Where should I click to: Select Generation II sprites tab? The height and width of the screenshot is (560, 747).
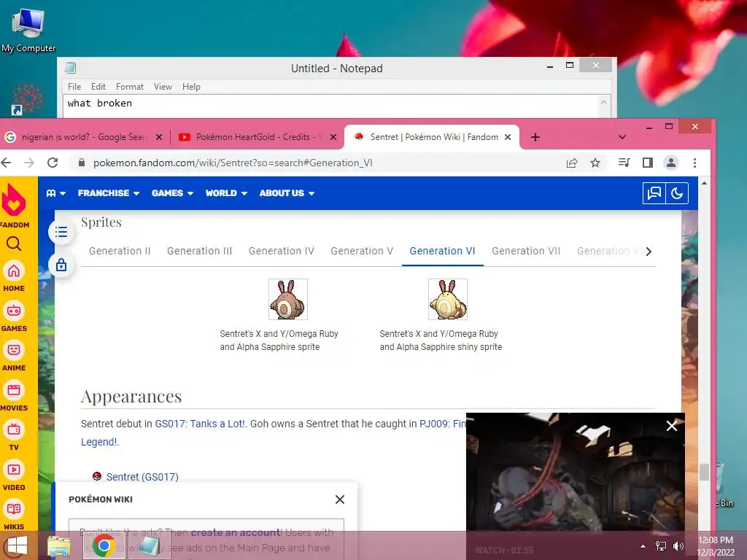[x=120, y=251]
